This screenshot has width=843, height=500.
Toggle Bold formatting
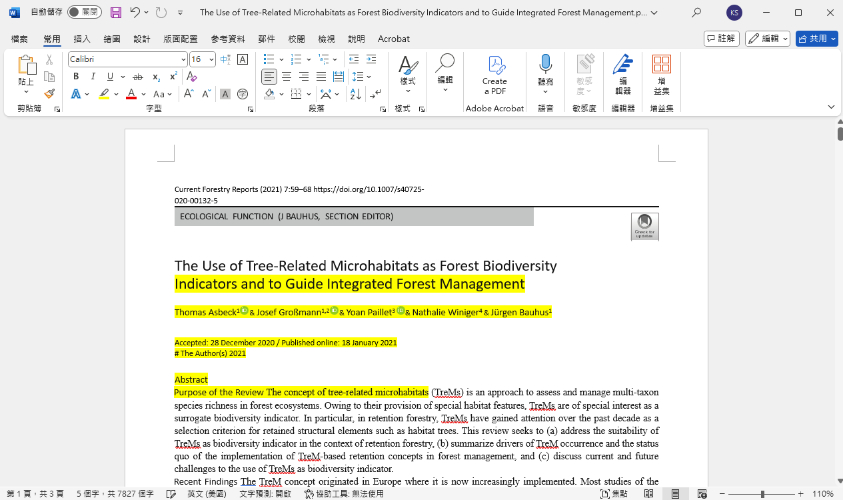pyautogui.click(x=76, y=76)
